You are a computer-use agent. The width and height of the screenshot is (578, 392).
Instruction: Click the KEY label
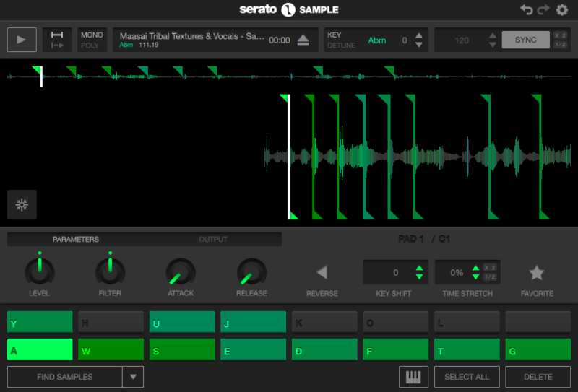tap(334, 35)
